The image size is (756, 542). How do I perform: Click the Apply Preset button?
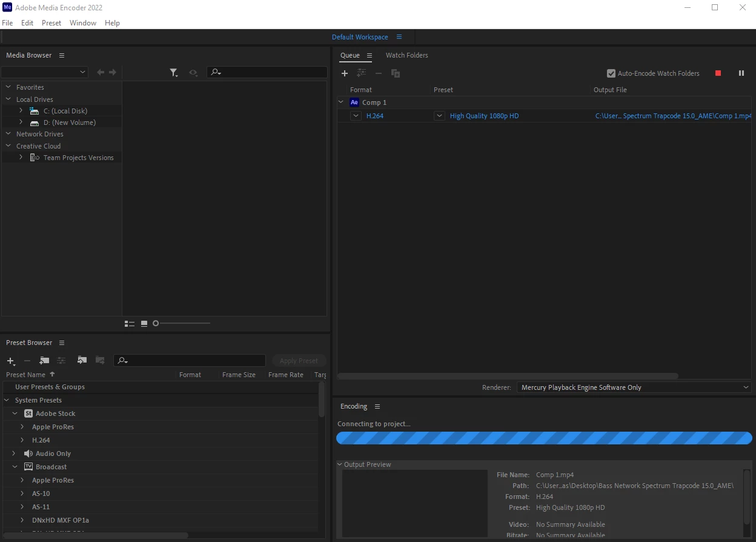coord(299,361)
